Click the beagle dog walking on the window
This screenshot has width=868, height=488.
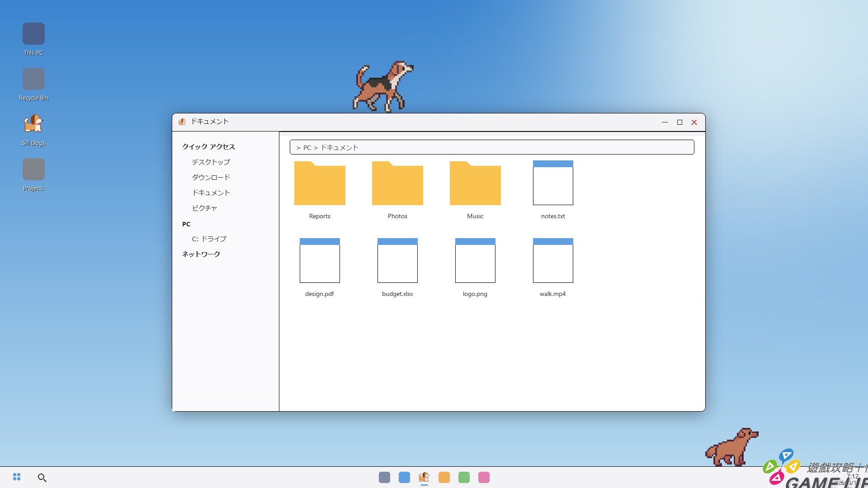point(383,87)
